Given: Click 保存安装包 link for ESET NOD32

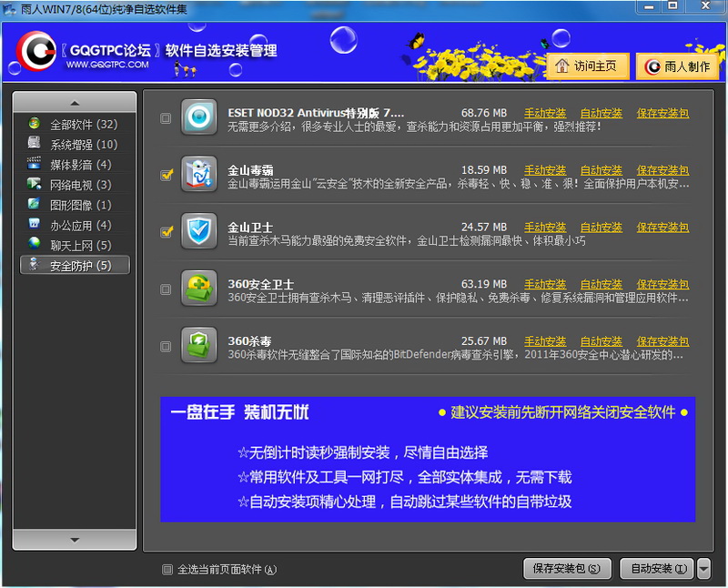Looking at the screenshot, I should pyautogui.click(x=662, y=113).
